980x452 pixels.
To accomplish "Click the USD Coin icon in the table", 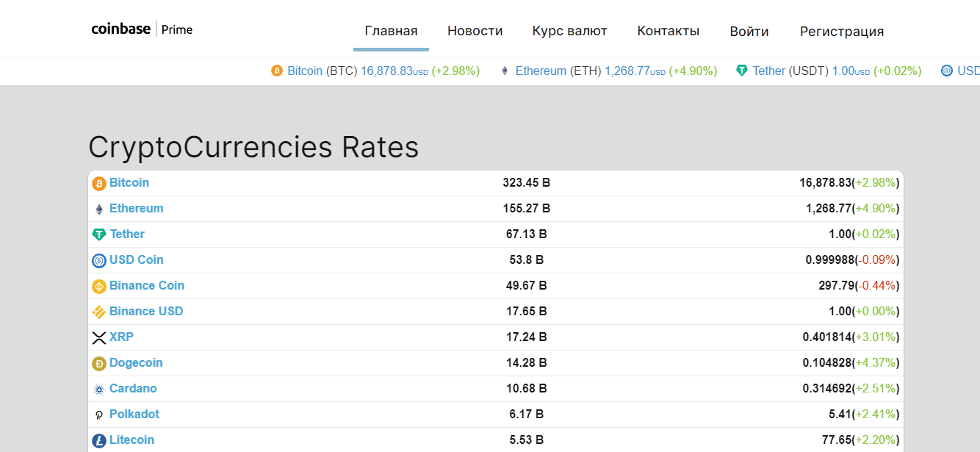I will (x=99, y=260).
